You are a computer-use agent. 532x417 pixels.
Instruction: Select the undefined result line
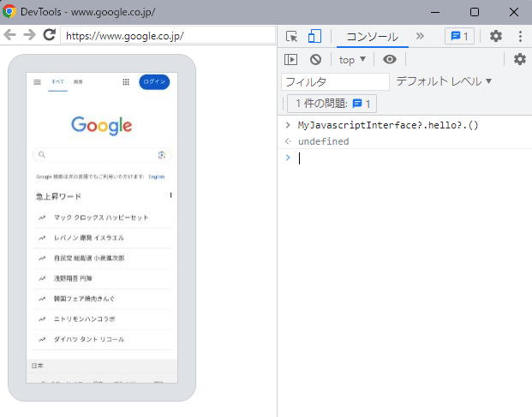click(323, 141)
